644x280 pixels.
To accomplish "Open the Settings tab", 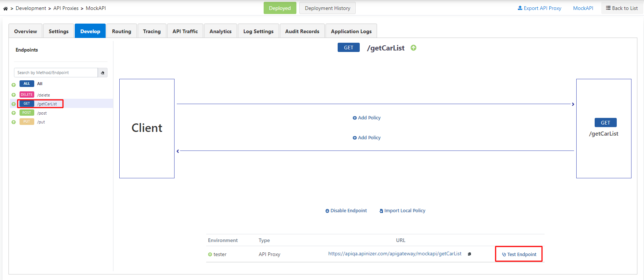I will click(x=59, y=31).
